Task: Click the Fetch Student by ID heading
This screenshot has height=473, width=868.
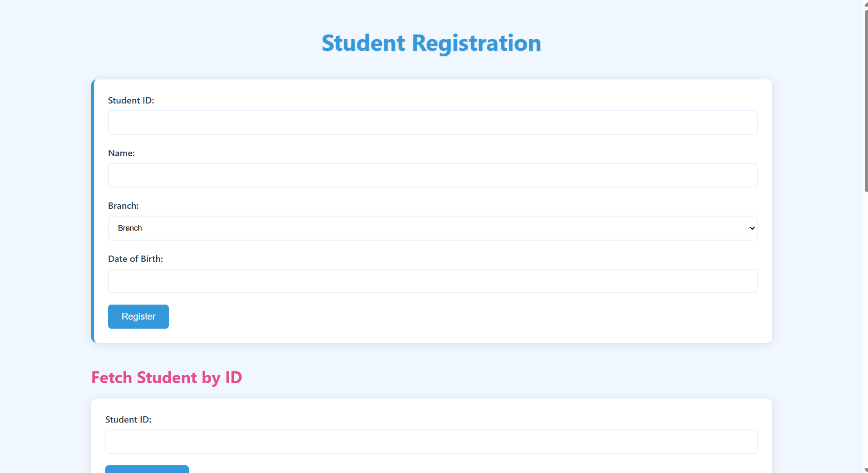Action: click(166, 377)
